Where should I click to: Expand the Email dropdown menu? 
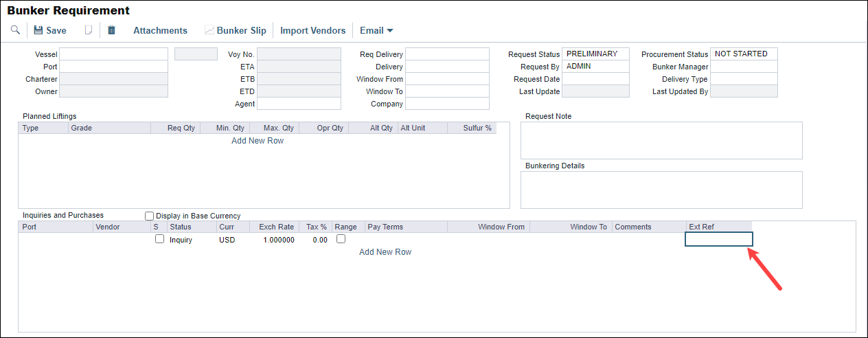pos(376,30)
